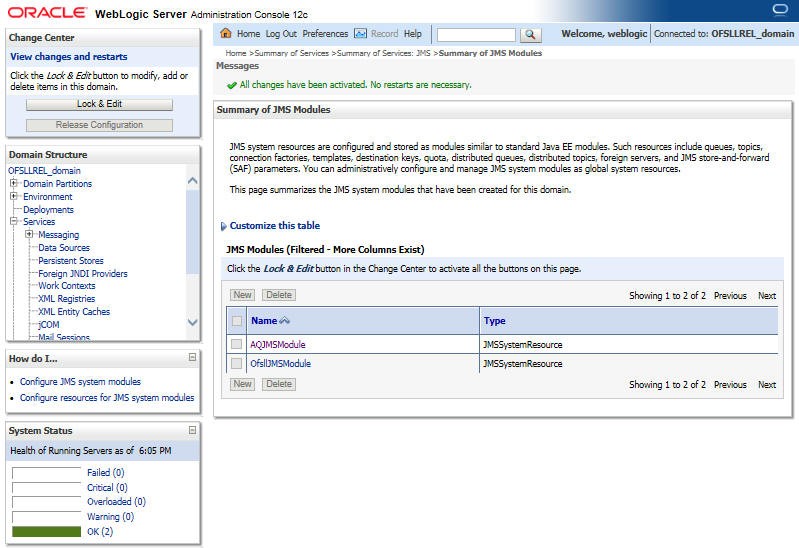Viewport: 799px width, 548px height.
Task: Toggle the select-all checkbox in the table header
Action: [x=237, y=321]
